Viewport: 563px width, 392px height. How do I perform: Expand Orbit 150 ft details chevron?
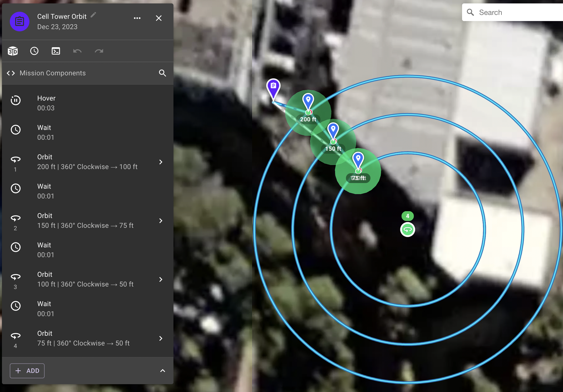(161, 221)
